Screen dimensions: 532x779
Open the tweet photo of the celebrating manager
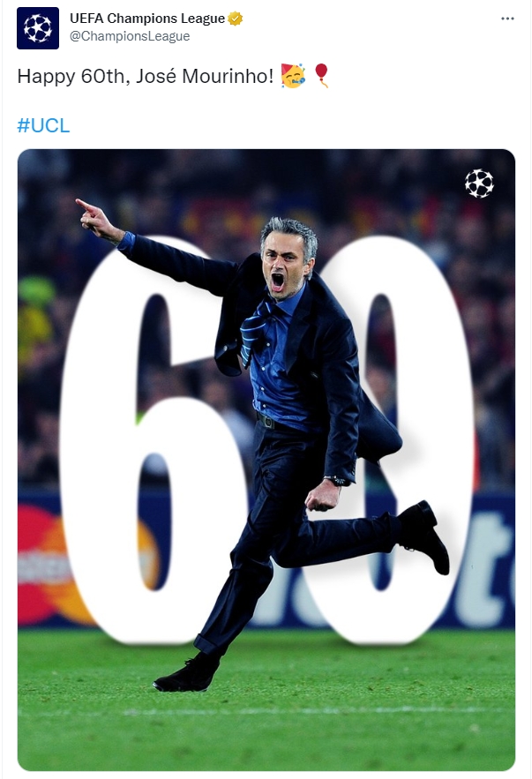(x=266, y=460)
